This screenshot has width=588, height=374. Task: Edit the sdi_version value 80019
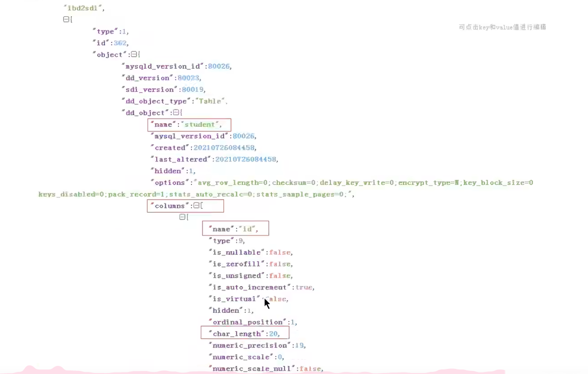point(193,90)
